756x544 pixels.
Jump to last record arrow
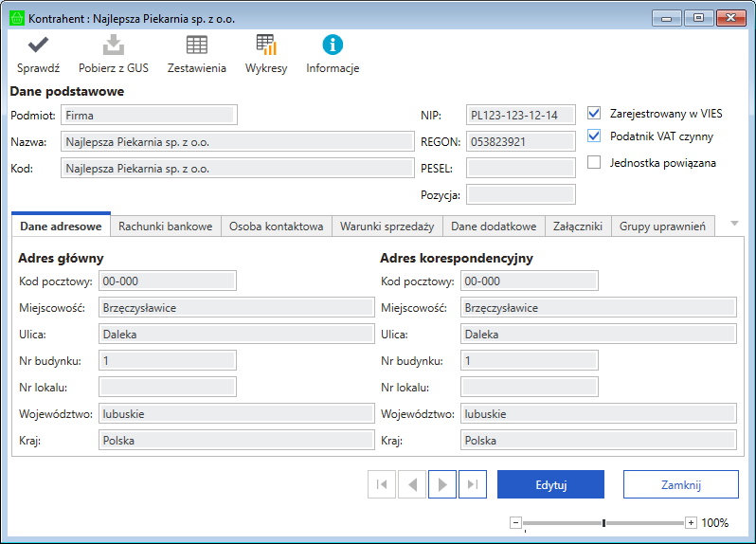(472, 484)
